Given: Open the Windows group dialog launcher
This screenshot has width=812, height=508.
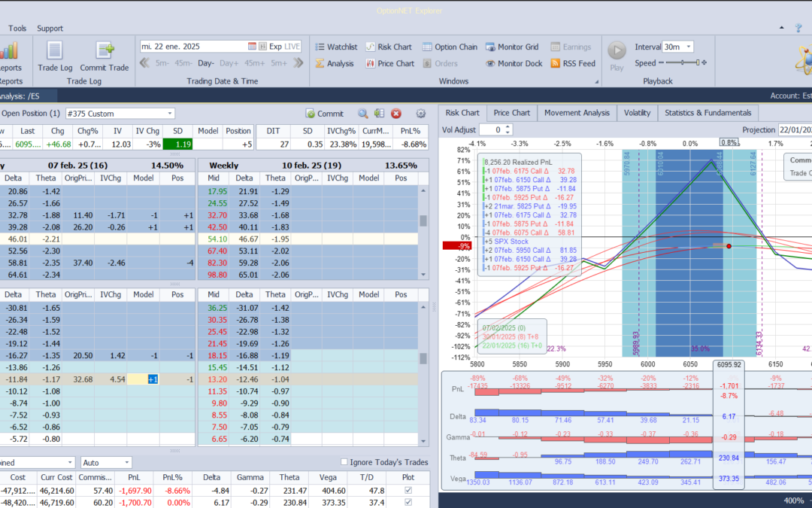Looking at the screenshot, I should [x=596, y=81].
